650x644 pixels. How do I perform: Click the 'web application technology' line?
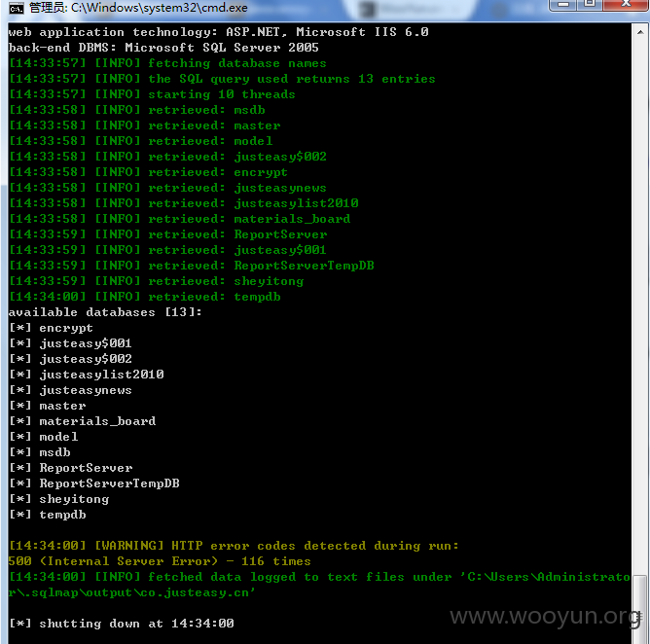coord(219,32)
